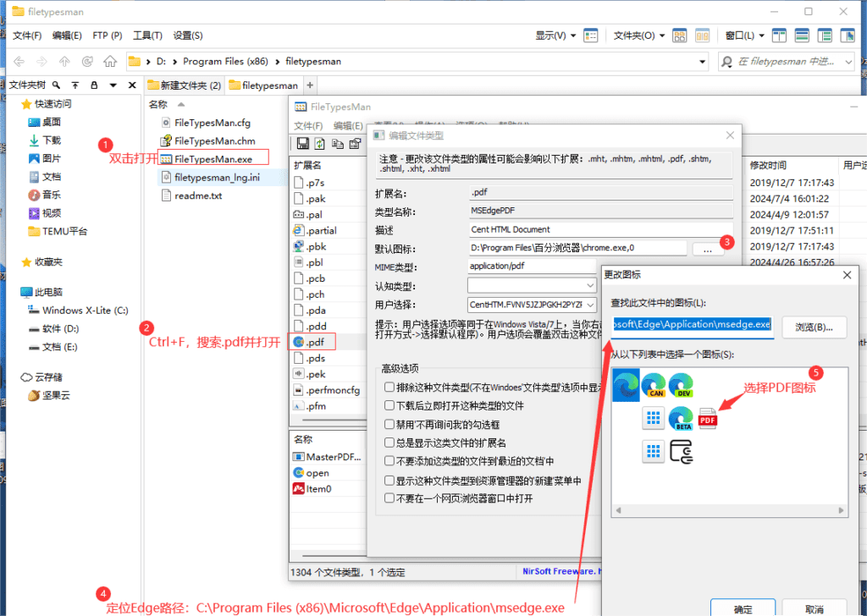The image size is (867, 616).
Task: Open NirSoft Freeware link in status bar
Action: coord(561,571)
